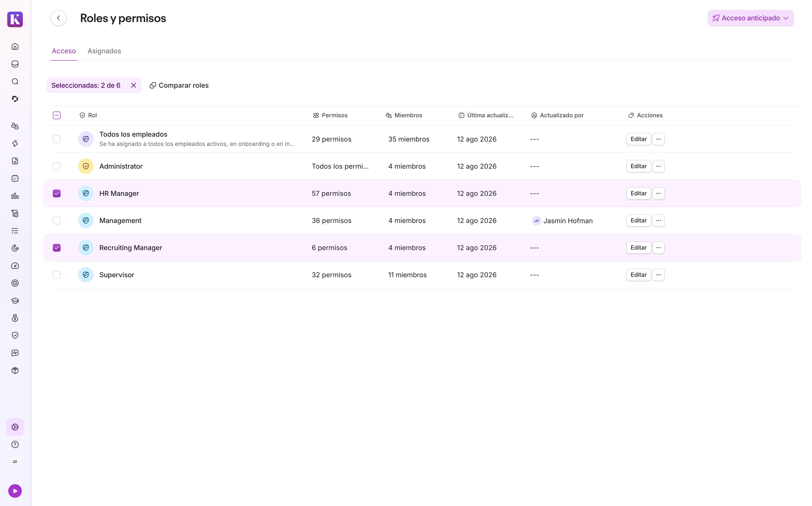812x506 pixels.
Task: Click Comparar roles button
Action: click(179, 85)
